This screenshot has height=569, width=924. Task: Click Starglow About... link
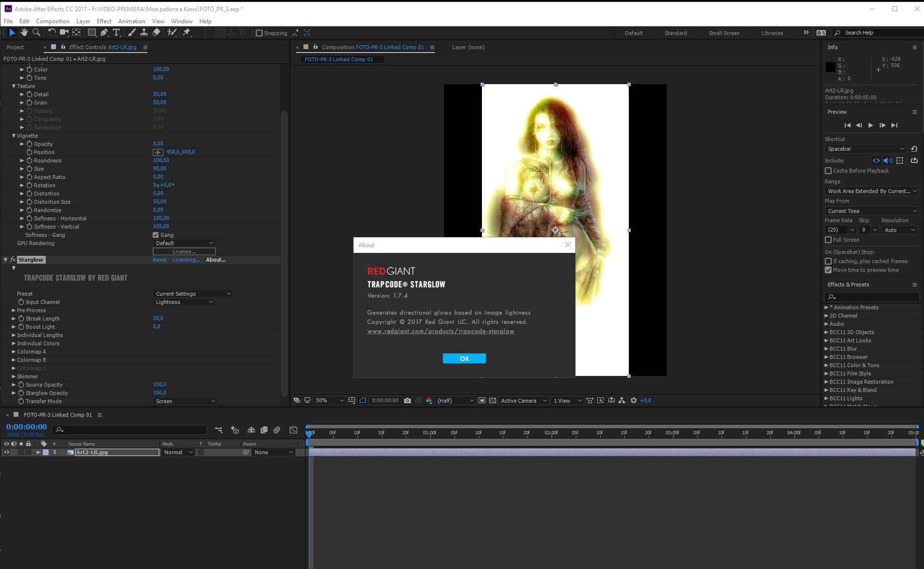(x=216, y=260)
